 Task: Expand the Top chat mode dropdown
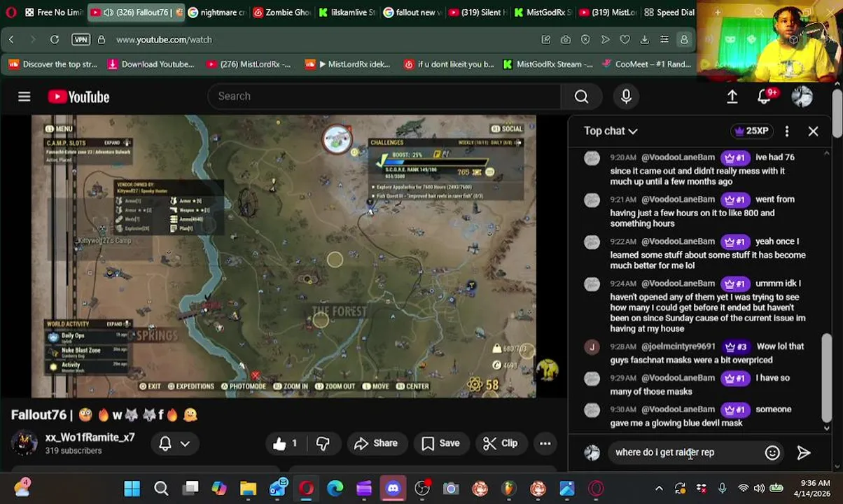pyautogui.click(x=611, y=131)
